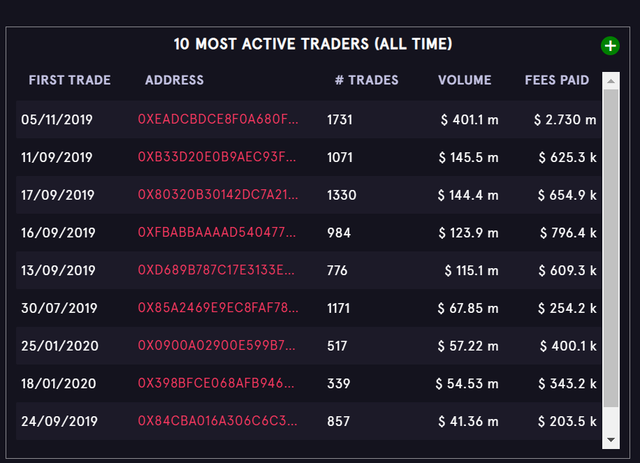Sort by the # Trades column header

[x=367, y=80]
